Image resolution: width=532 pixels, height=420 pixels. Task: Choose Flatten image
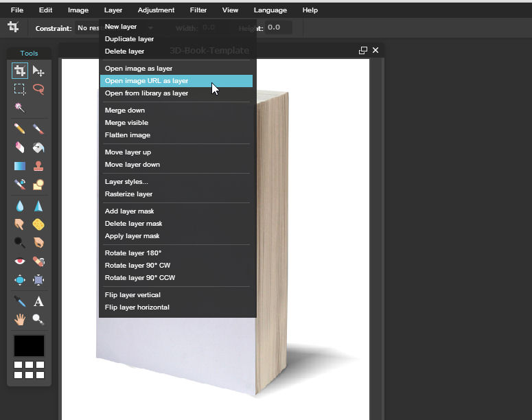pos(176,135)
